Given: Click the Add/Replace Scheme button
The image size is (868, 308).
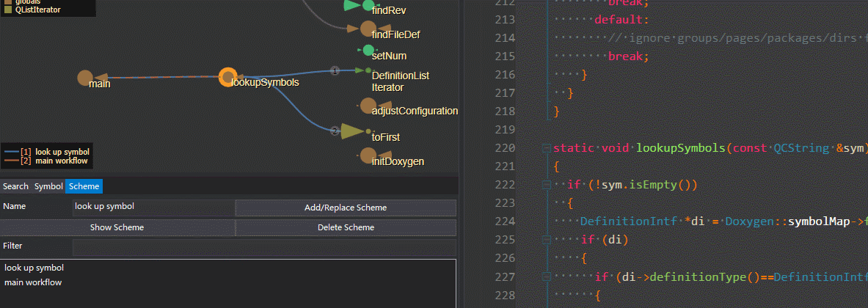Looking at the screenshot, I should click(x=346, y=208).
